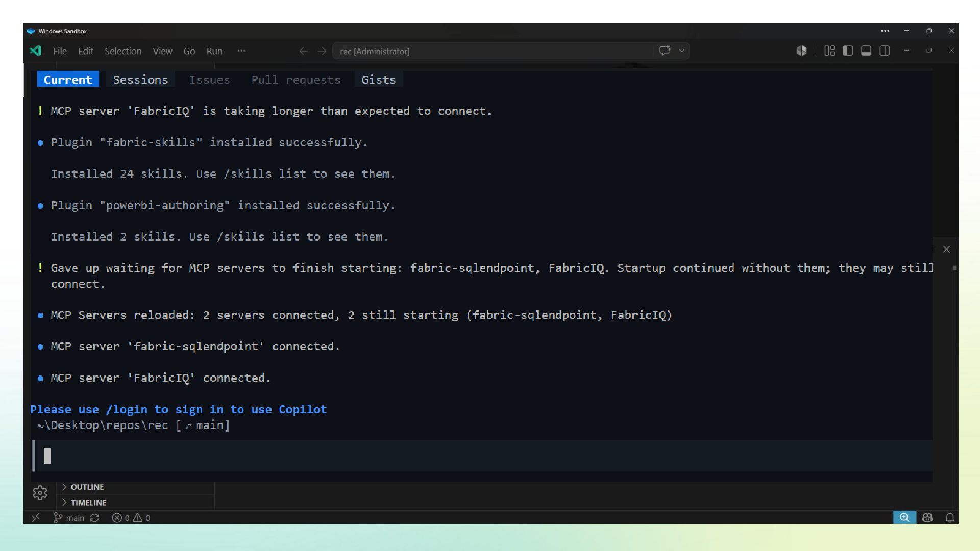This screenshot has height=551, width=980.
Task: Open the Manage gear icon
Action: click(40, 492)
